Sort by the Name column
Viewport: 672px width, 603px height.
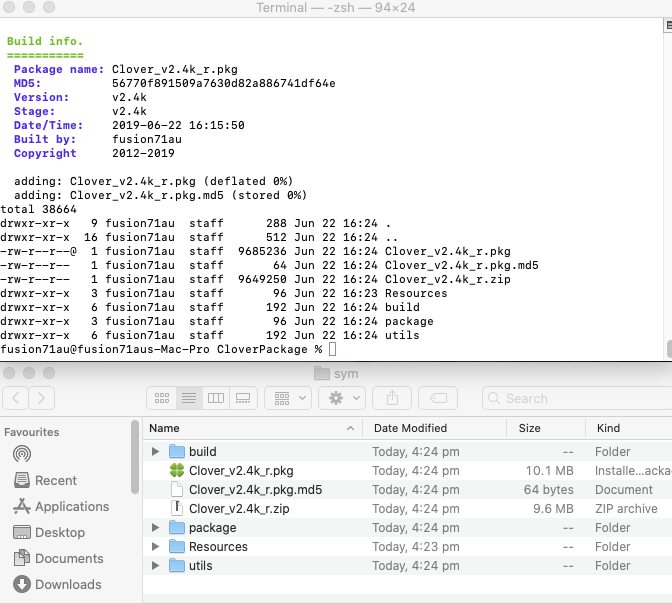point(253,428)
